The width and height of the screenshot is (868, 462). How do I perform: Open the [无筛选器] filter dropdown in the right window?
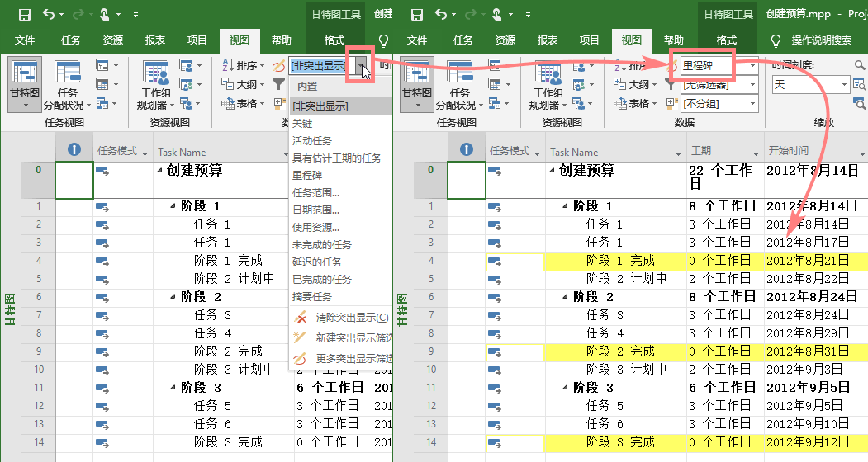point(752,85)
